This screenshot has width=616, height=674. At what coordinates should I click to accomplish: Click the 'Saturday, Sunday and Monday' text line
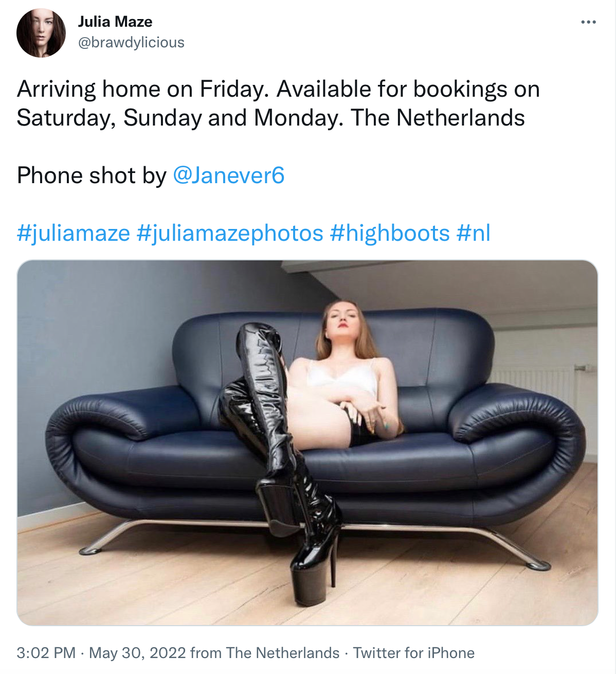coord(270,118)
